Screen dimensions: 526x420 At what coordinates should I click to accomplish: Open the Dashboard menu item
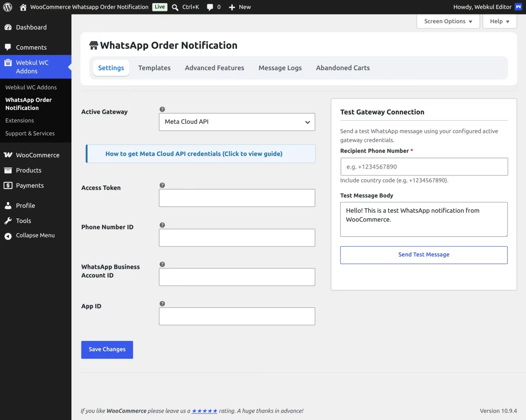pyautogui.click(x=36, y=27)
